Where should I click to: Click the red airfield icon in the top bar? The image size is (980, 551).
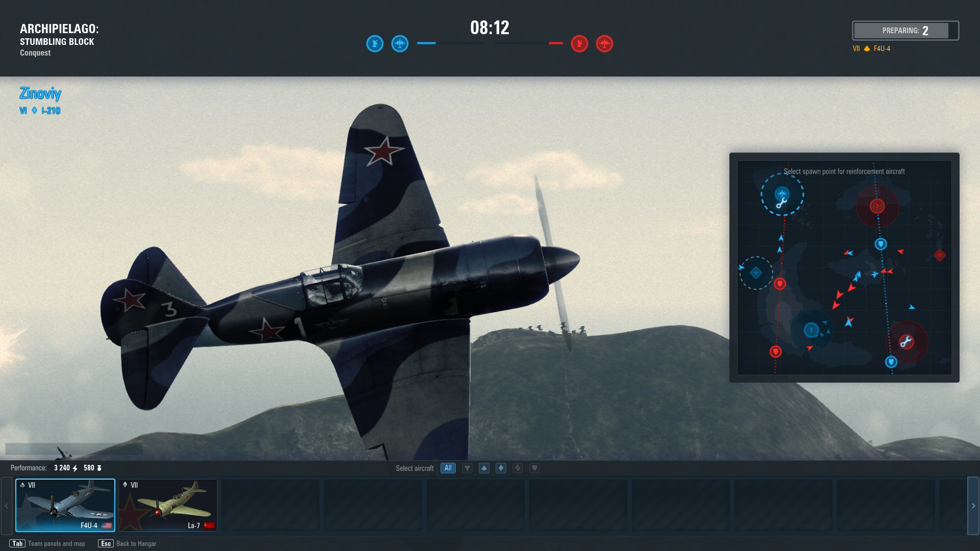coord(604,43)
